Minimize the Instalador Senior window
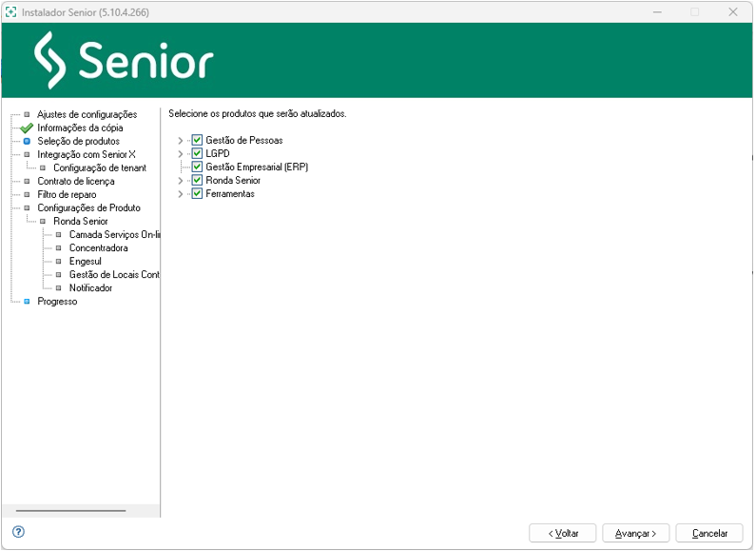 tap(657, 12)
